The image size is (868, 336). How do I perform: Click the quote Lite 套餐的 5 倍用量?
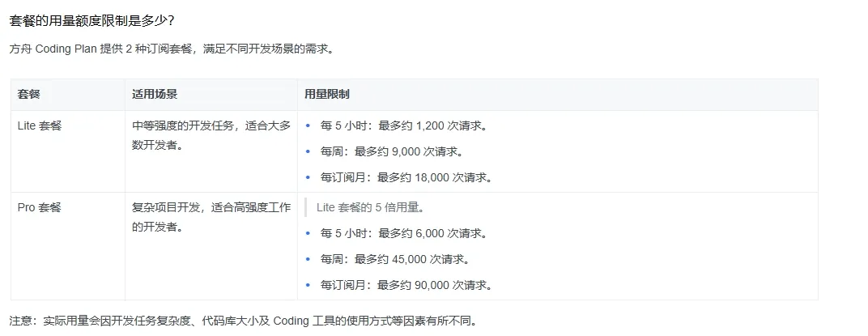point(371,207)
